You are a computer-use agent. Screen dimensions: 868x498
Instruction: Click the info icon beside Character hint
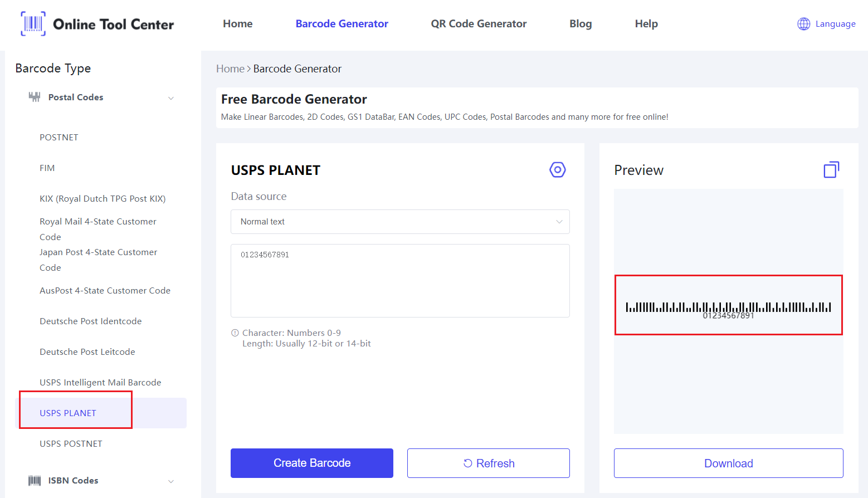pyautogui.click(x=235, y=333)
